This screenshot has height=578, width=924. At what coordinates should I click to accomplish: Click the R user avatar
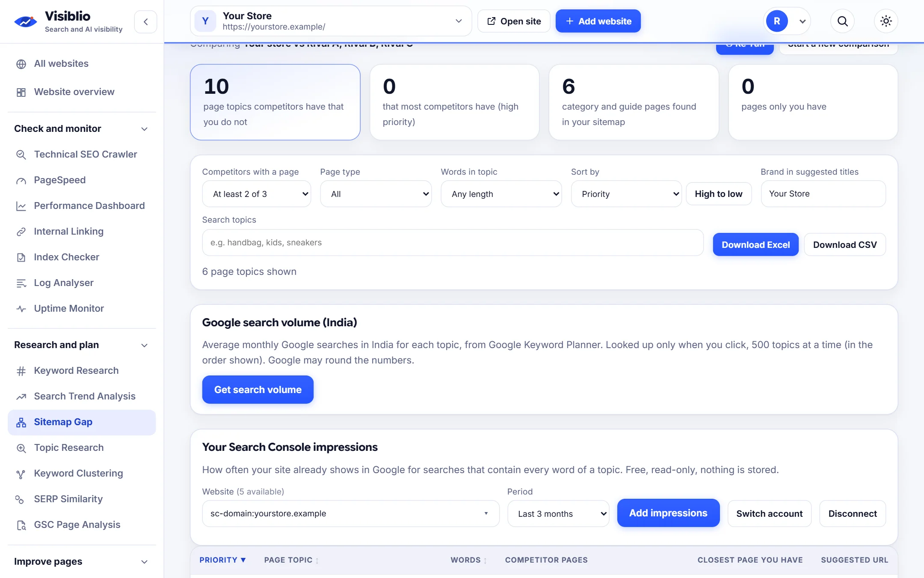777,21
